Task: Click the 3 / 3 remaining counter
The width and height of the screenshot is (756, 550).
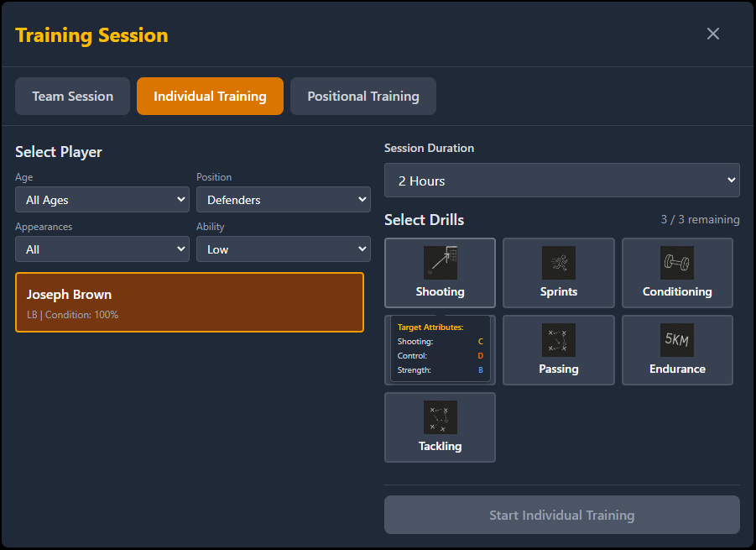Action: click(x=700, y=220)
